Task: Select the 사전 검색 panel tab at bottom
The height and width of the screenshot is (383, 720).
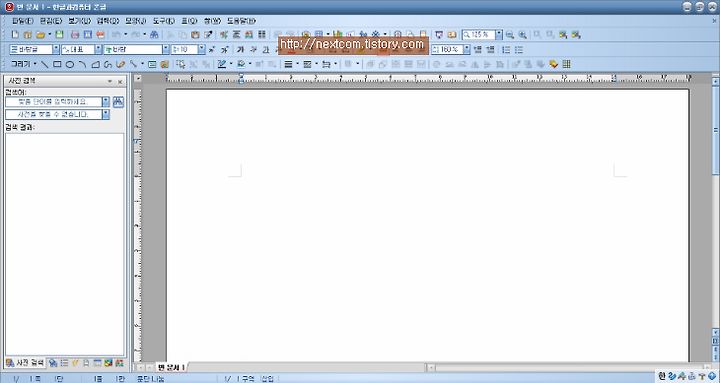Action: (x=26, y=363)
